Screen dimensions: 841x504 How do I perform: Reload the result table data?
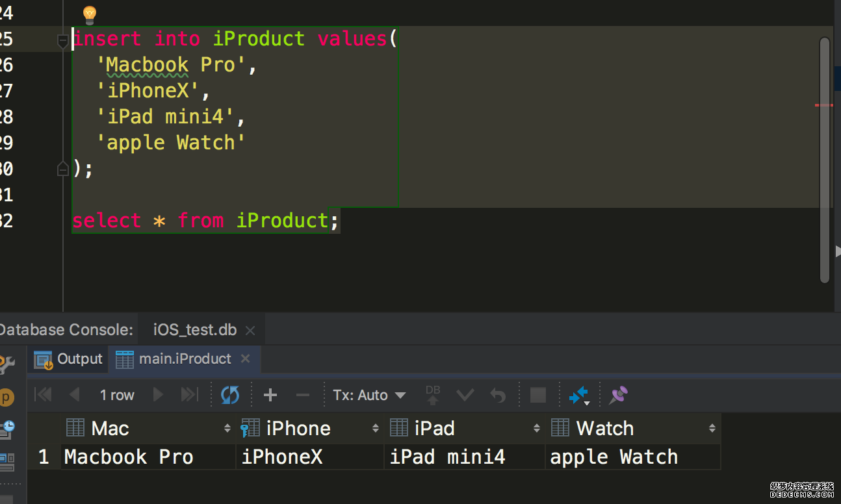click(230, 395)
